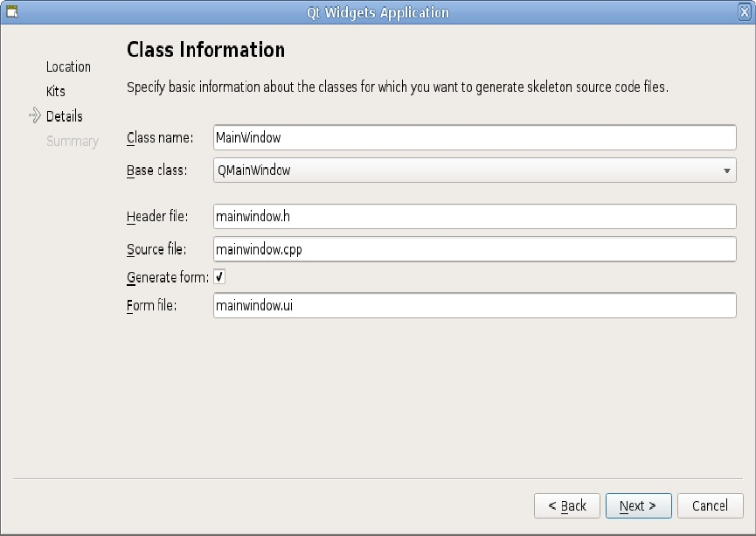Click the Base class label

156,171
